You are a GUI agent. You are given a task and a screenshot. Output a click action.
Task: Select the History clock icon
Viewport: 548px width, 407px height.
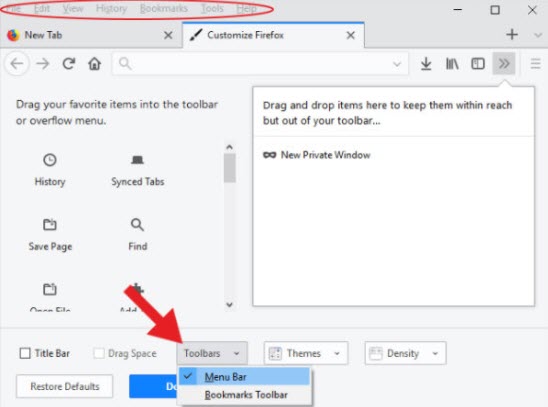tap(50, 160)
